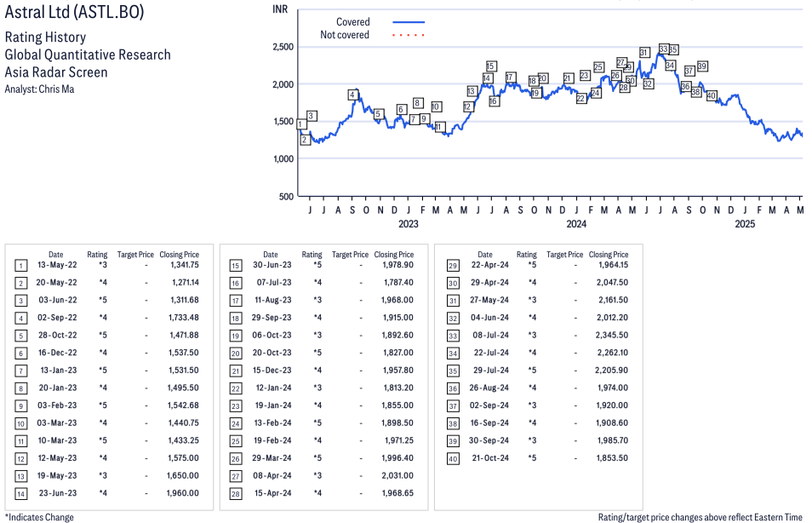Select the 2025 year label on x-axis
The width and height of the screenshot is (812, 523).
point(745,224)
